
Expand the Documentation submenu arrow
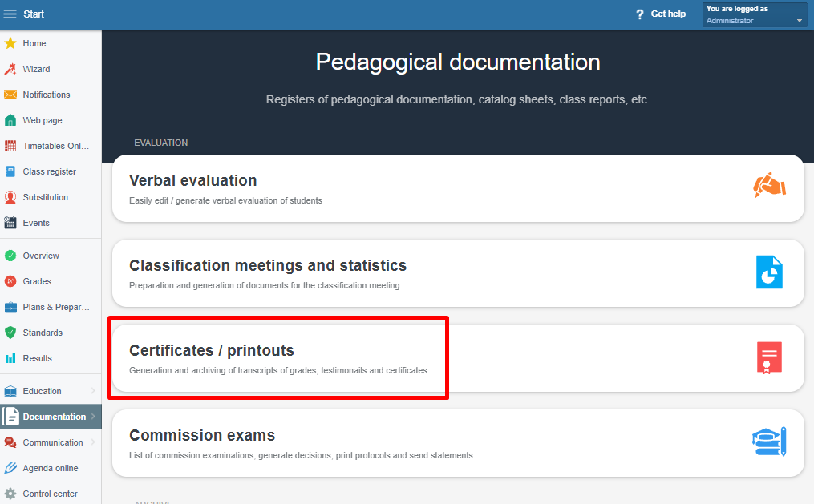[93, 417]
